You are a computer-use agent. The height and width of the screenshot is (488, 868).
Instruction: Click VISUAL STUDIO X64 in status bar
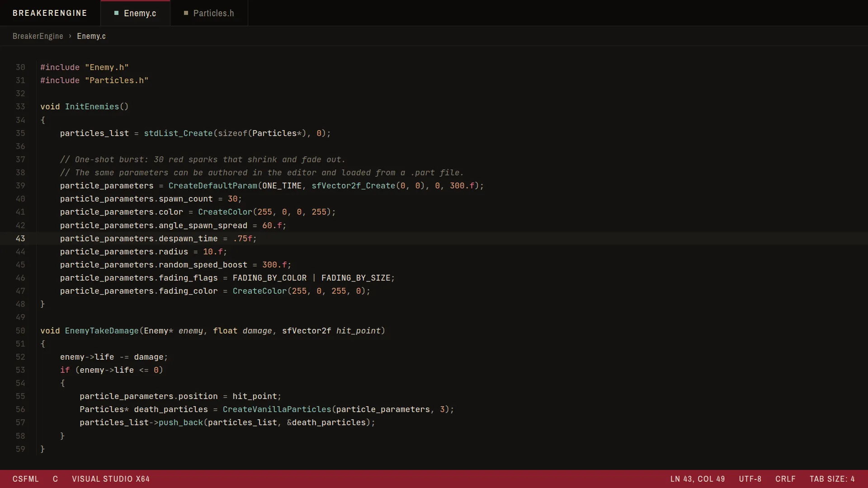click(111, 479)
